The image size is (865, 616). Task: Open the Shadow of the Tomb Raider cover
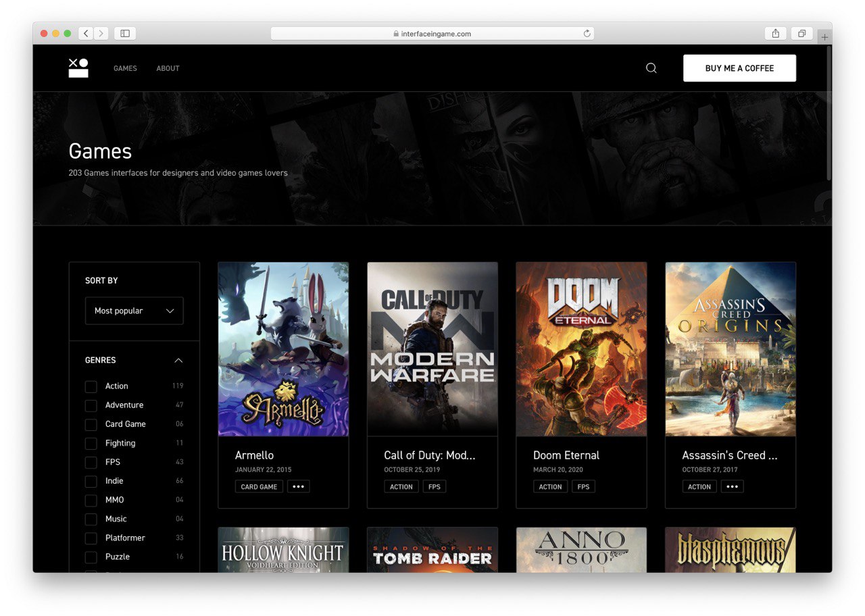[x=432, y=550]
